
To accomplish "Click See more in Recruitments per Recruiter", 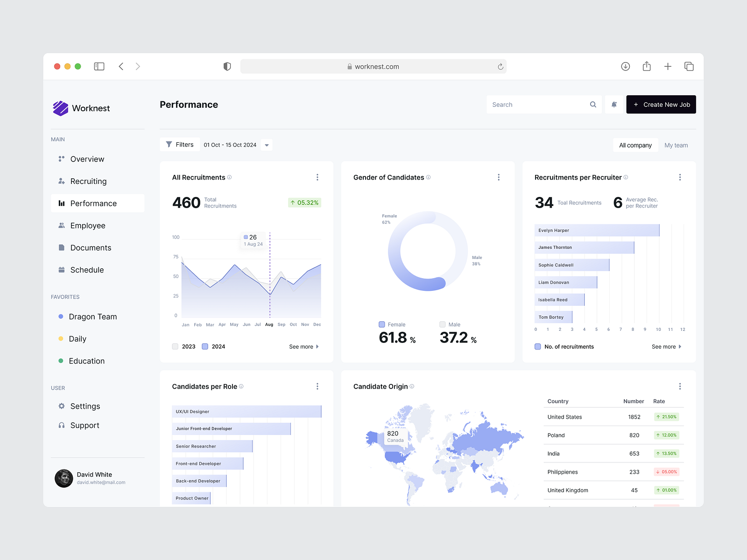I will (x=667, y=347).
